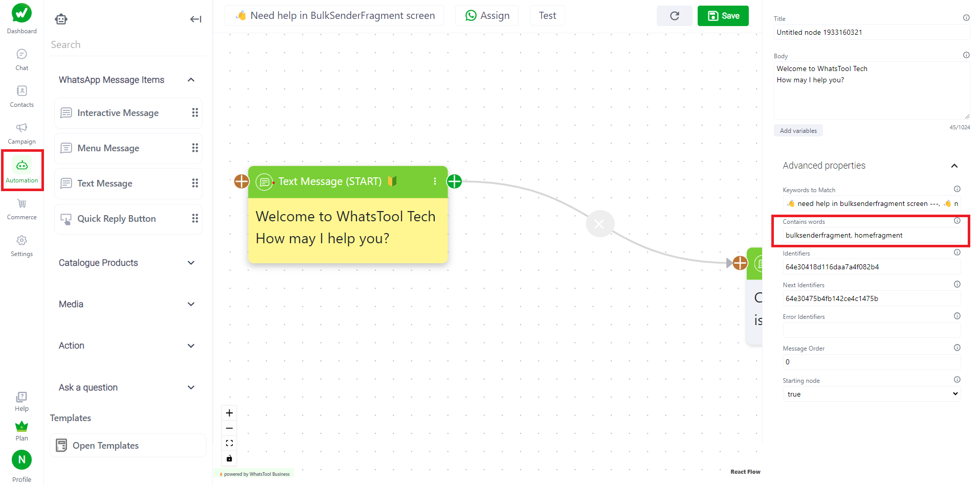Click the Contains words input
Image resolution: width=980 pixels, height=486 pixels.
click(x=872, y=235)
